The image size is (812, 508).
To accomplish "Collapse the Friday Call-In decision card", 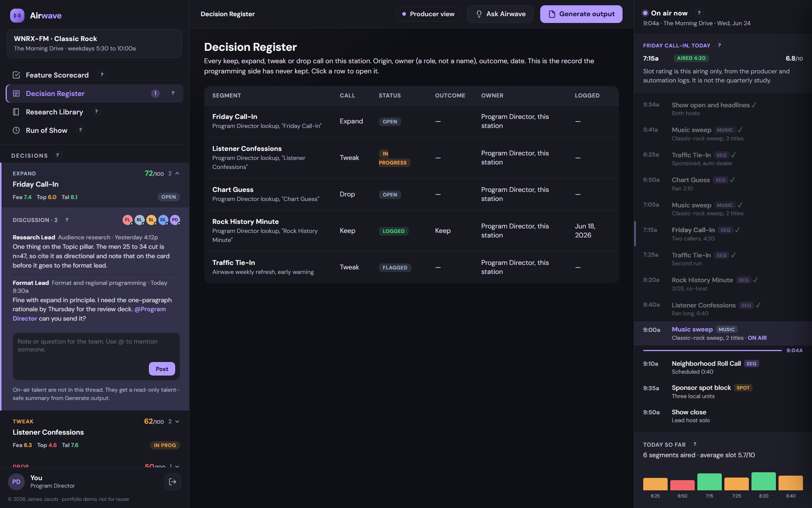I will coord(177,173).
